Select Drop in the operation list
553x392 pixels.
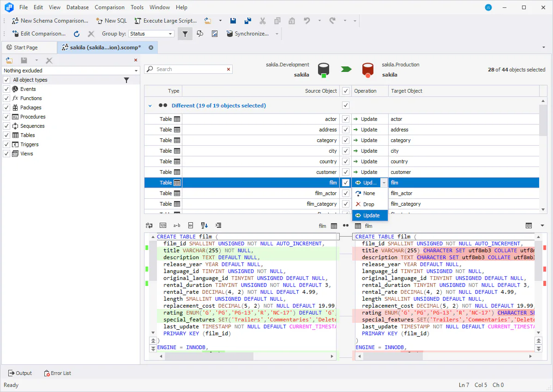(x=370, y=204)
